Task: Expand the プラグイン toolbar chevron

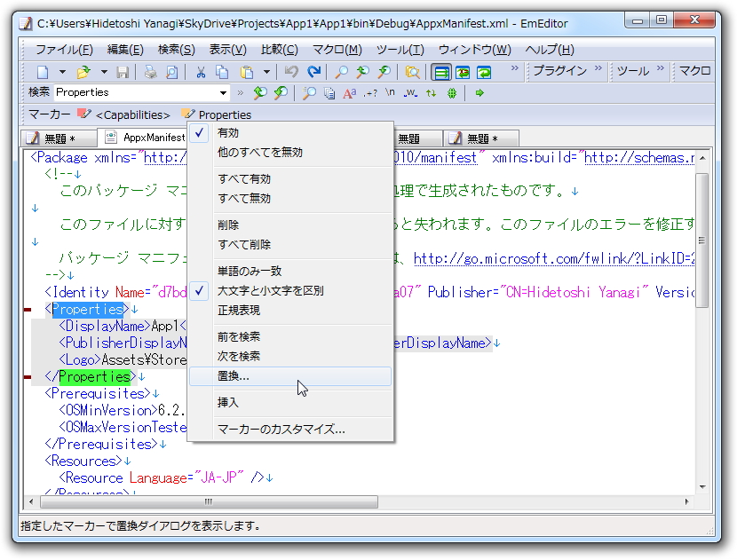Action: 598,68
